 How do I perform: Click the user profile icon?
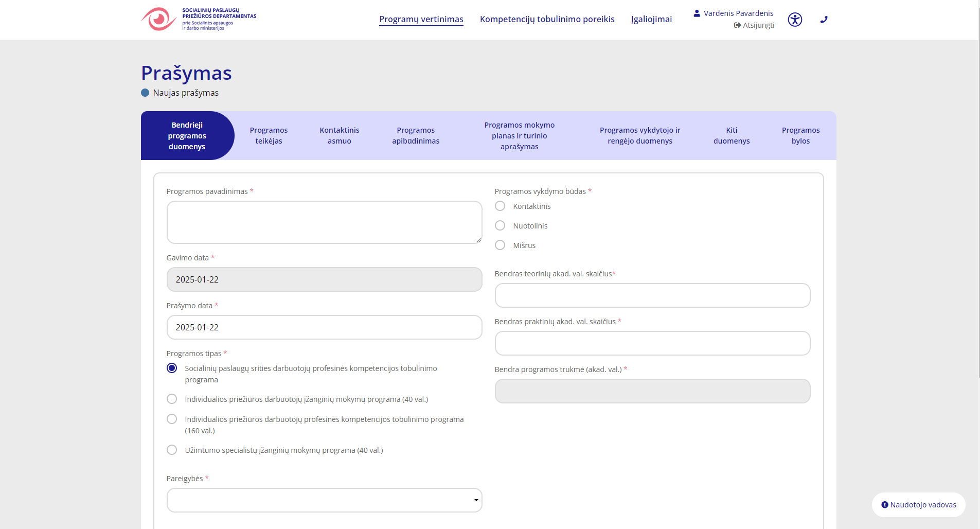(x=697, y=13)
